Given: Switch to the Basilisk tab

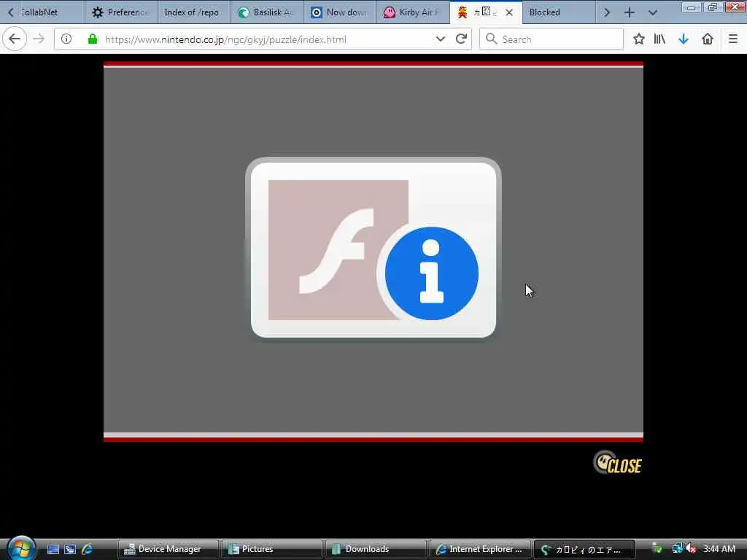Looking at the screenshot, I should pyautogui.click(x=267, y=12).
